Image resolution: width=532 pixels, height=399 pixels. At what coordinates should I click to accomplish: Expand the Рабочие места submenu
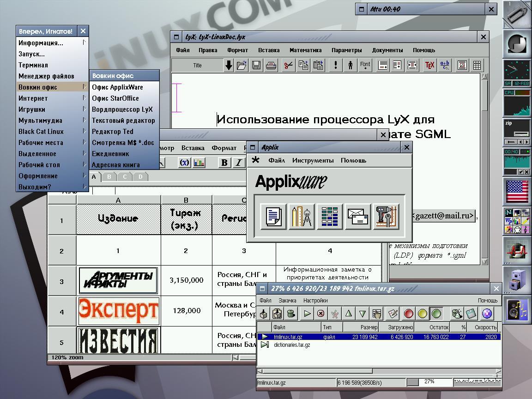pos(52,143)
